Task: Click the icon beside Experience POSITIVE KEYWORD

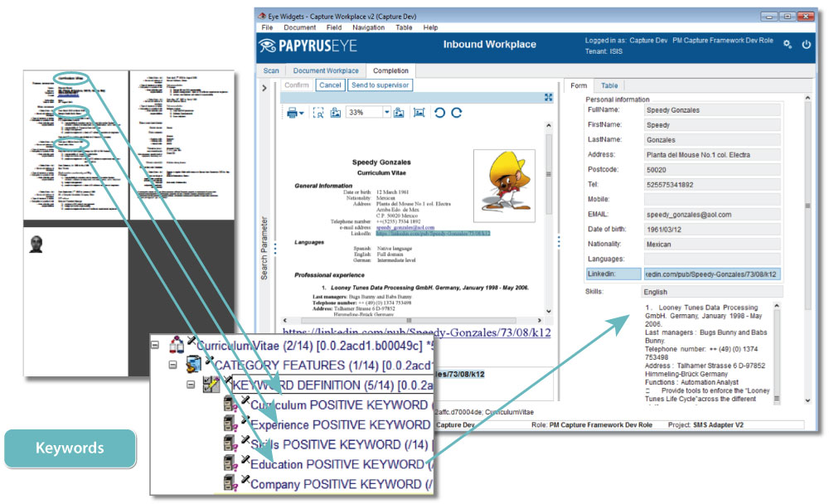Action: 230,424
